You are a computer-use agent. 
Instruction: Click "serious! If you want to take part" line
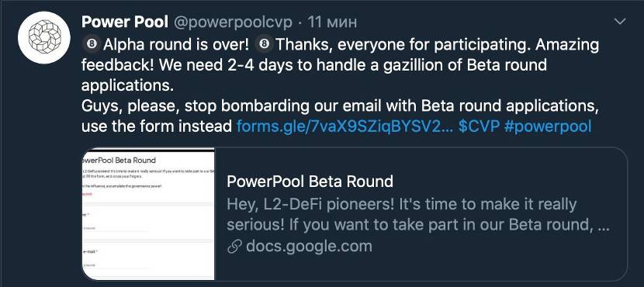[x=418, y=225]
